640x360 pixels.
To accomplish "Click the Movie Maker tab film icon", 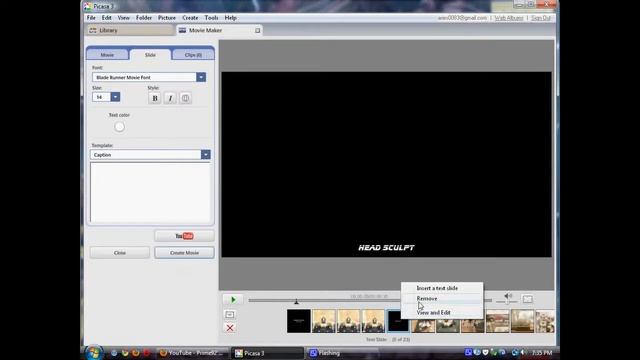I will pos(182,30).
